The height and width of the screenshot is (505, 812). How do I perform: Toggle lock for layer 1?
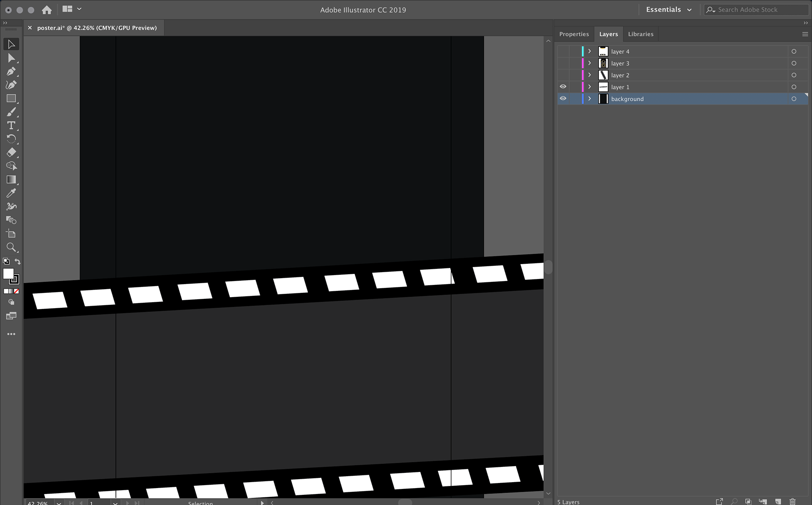pyautogui.click(x=574, y=87)
